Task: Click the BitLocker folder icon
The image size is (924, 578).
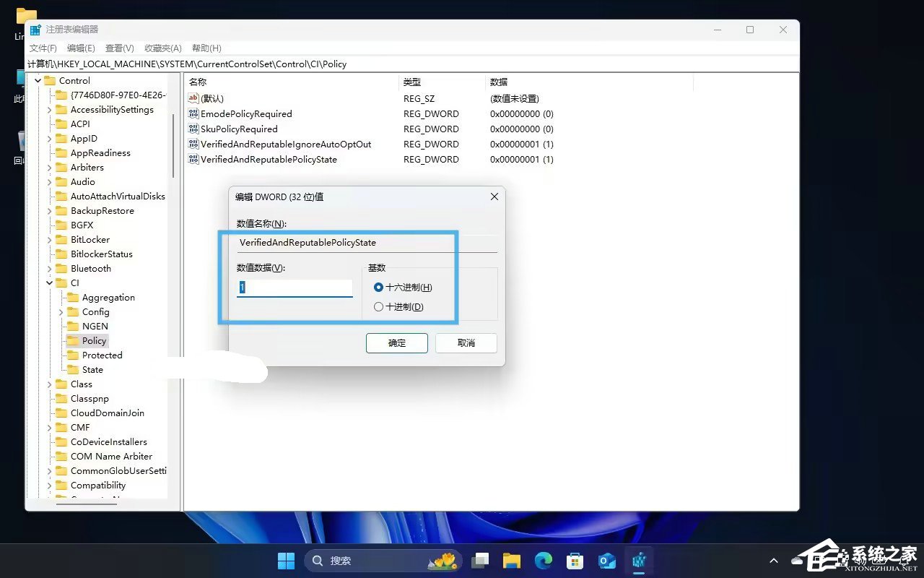Action: (61, 239)
